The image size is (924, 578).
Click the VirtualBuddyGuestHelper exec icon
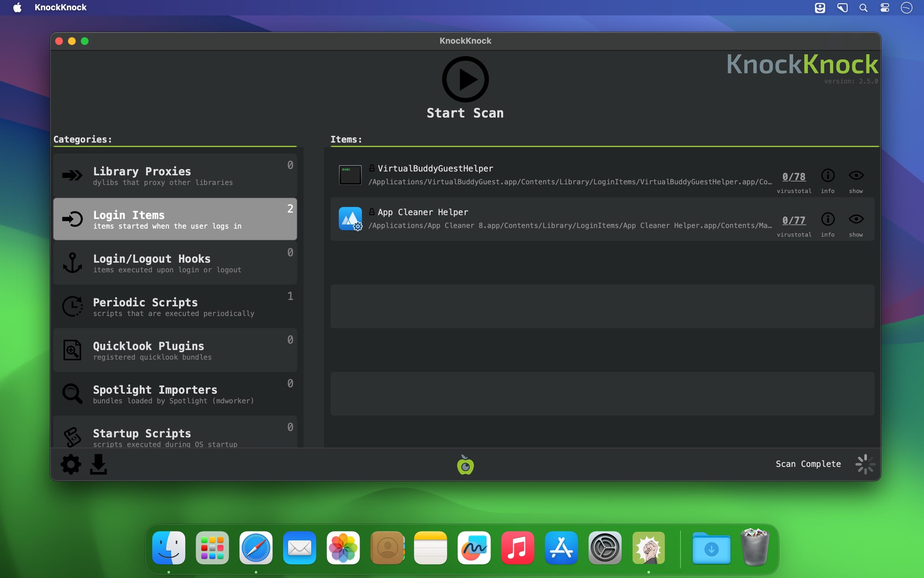point(350,175)
